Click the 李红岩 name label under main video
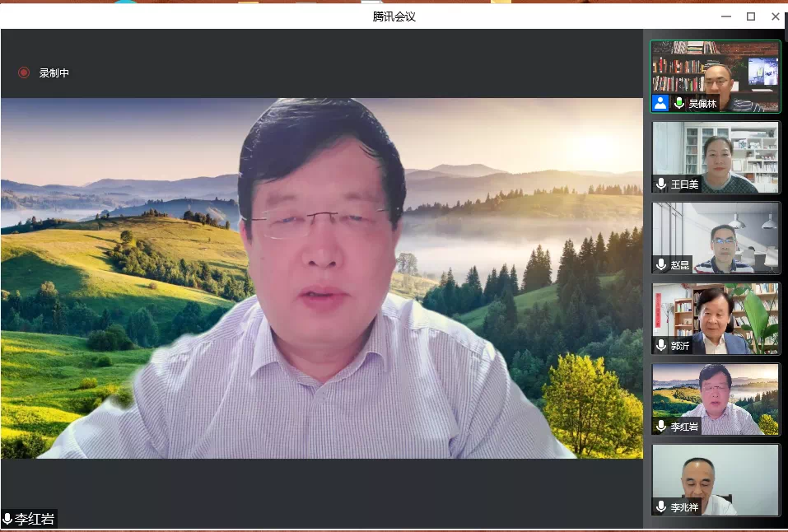 click(x=35, y=519)
